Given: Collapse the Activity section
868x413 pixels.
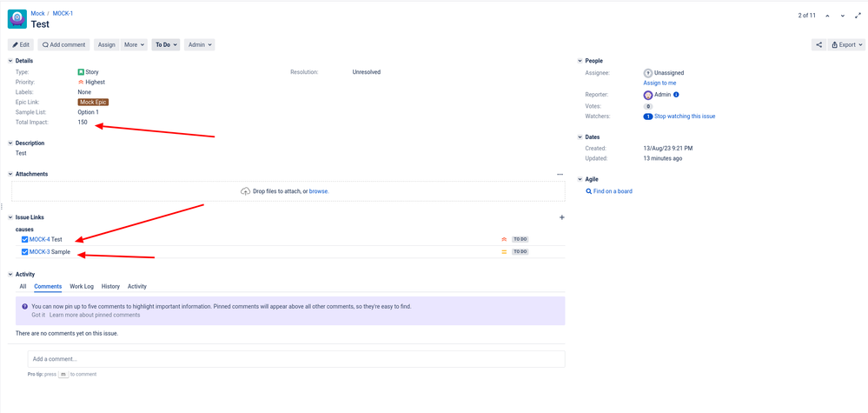Looking at the screenshot, I should (10, 274).
